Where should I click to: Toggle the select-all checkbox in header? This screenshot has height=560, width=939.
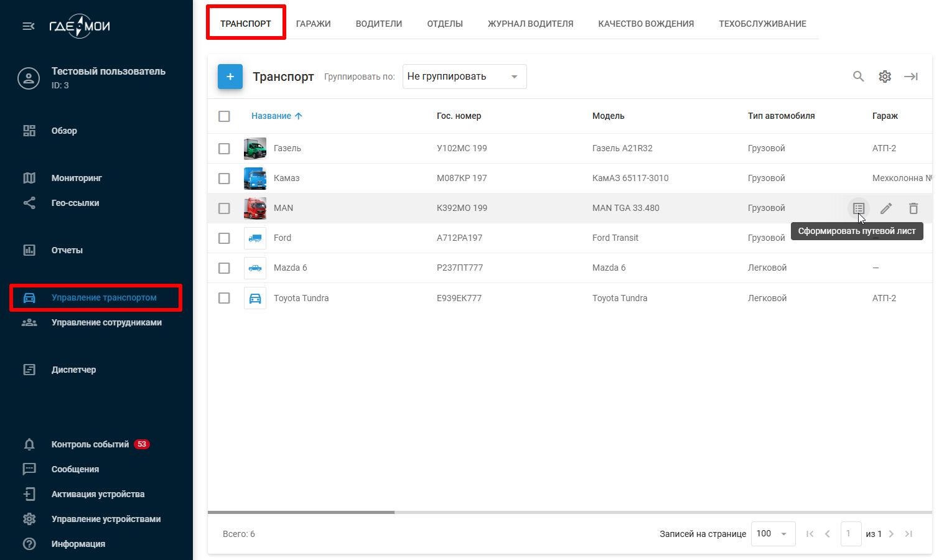coord(224,116)
